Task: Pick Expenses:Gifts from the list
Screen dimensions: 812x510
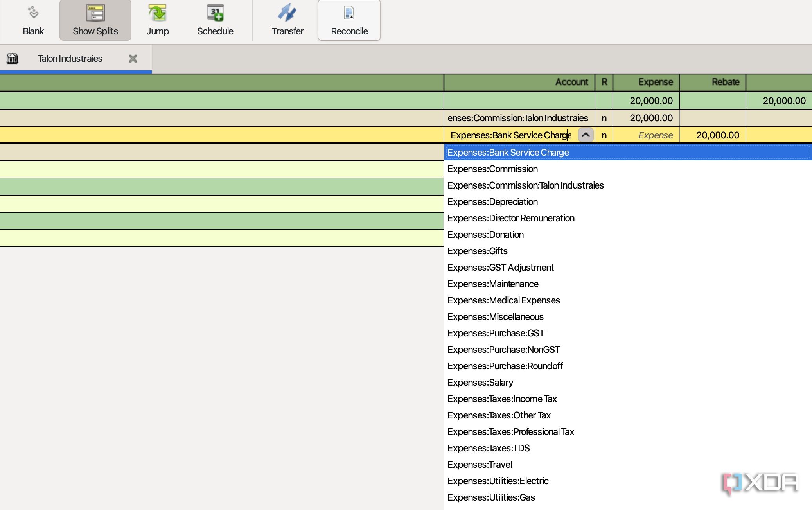Action: click(x=628, y=251)
